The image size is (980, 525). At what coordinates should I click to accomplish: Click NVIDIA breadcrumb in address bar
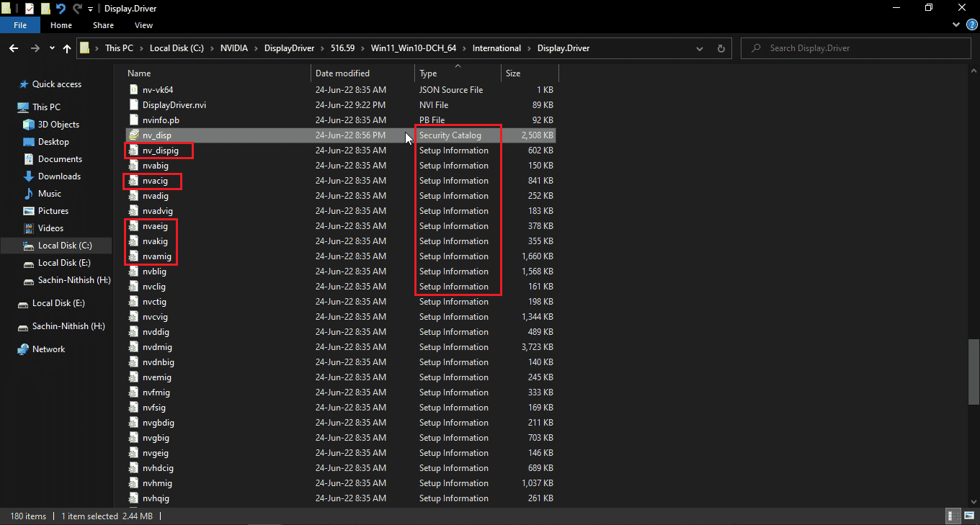pos(234,48)
